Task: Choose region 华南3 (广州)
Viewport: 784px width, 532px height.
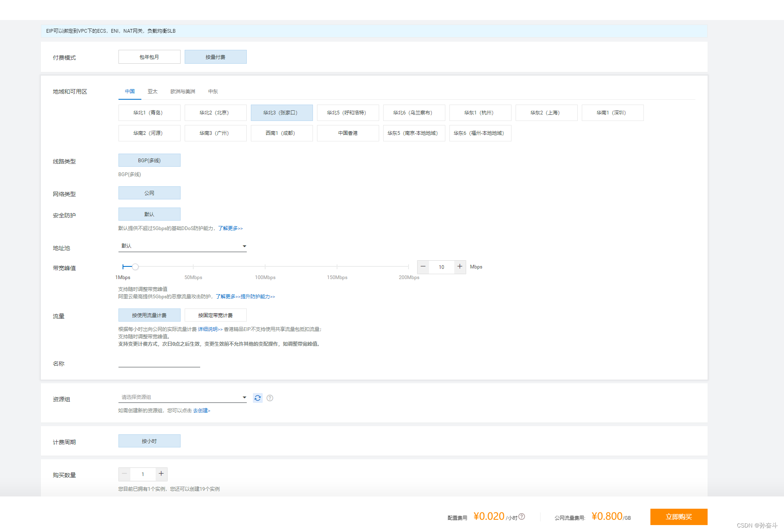Action: pos(216,133)
